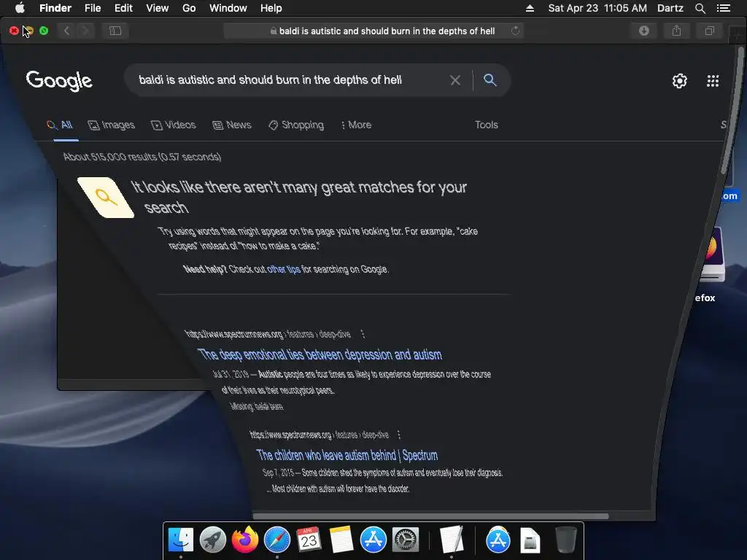The height and width of the screenshot is (560, 747).
Task: Expand the More search categories
Action: (x=356, y=125)
